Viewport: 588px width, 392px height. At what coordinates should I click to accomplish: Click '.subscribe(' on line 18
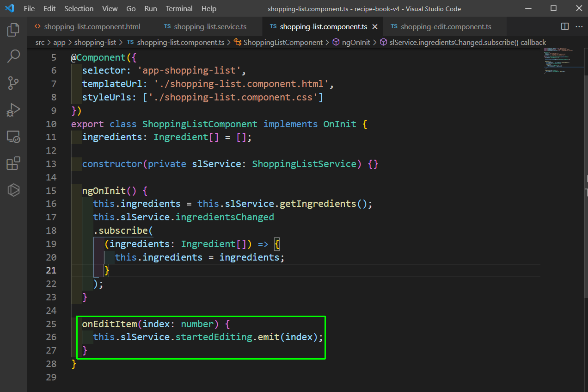click(123, 230)
